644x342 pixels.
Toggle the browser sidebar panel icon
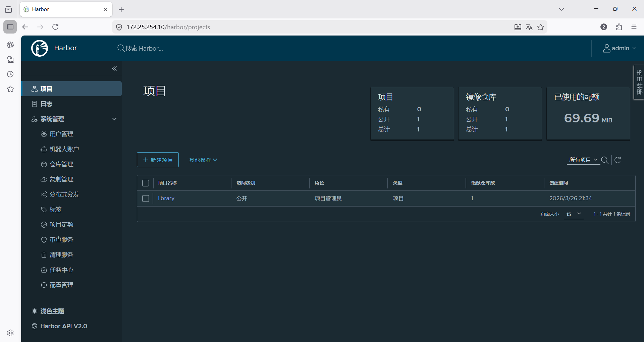(10, 27)
